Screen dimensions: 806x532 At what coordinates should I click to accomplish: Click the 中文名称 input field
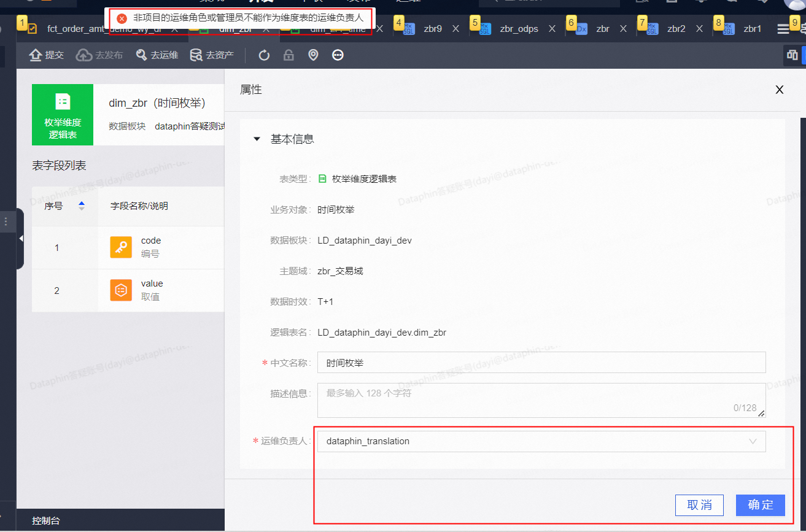pyautogui.click(x=541, y=363)
